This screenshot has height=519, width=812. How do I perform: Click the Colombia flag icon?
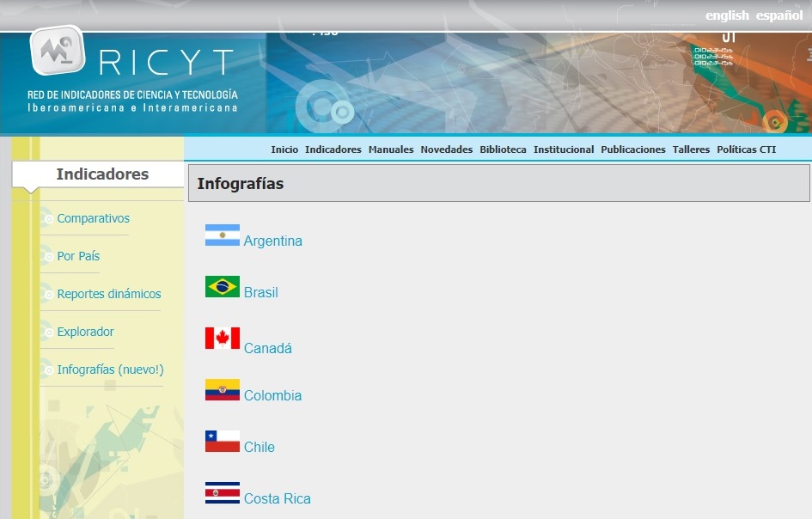tap(223, 390)
